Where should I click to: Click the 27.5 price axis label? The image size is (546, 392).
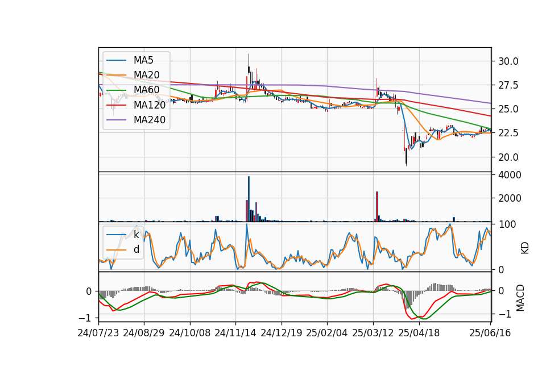click(x=508, y=86)
